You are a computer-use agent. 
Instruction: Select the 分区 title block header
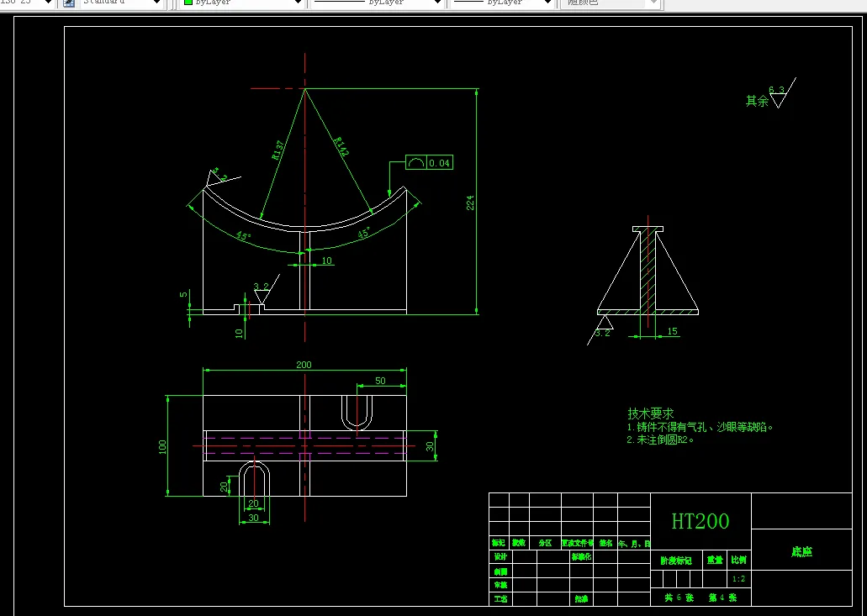click(x=545, y=543)
